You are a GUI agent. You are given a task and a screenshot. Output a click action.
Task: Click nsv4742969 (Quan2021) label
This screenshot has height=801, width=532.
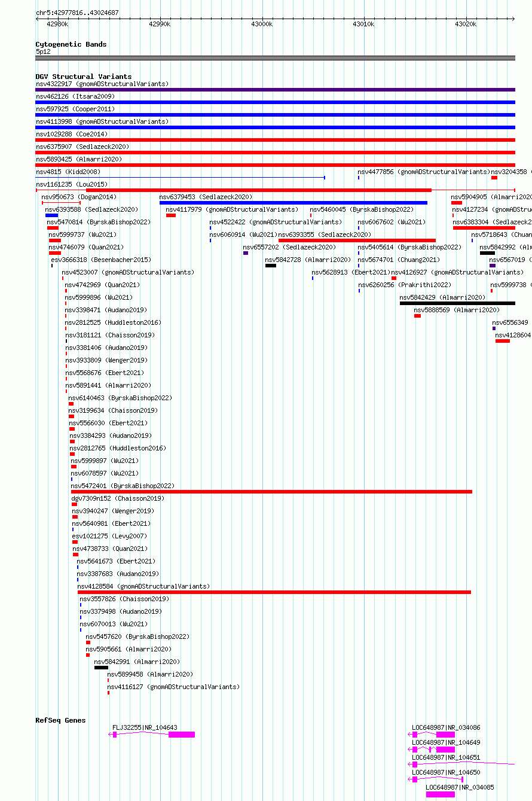coord(102,285)
